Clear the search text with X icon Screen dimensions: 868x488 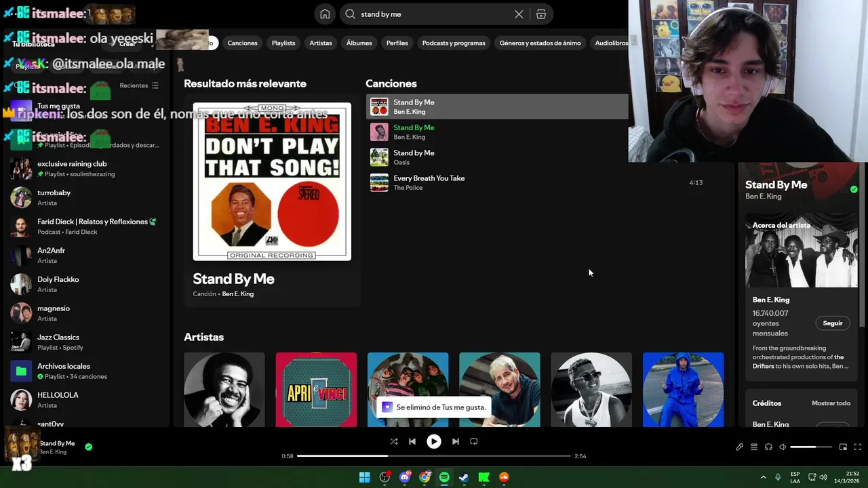tap(519, 14)
